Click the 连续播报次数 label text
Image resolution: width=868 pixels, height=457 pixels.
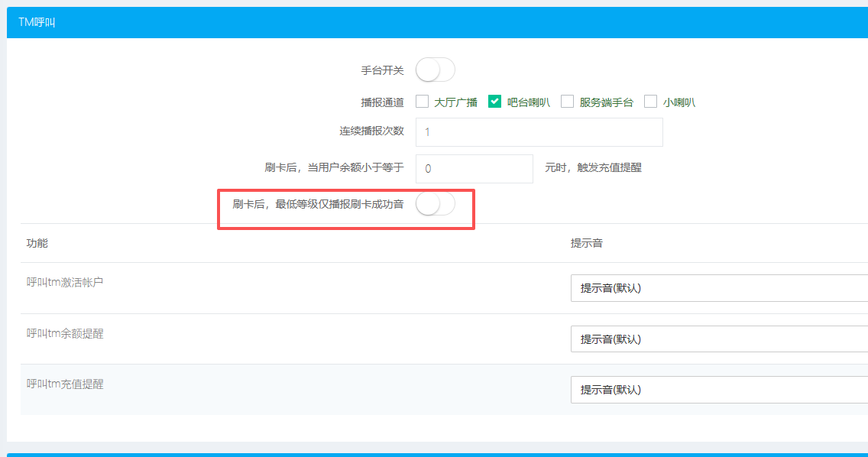[x=371, y=131]
